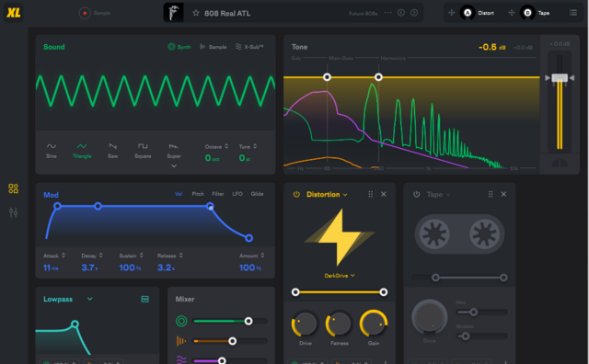This screenshot has height=364, width=589.
Task: Open the preset options three-dot menu
Action: tap(388, 13)
